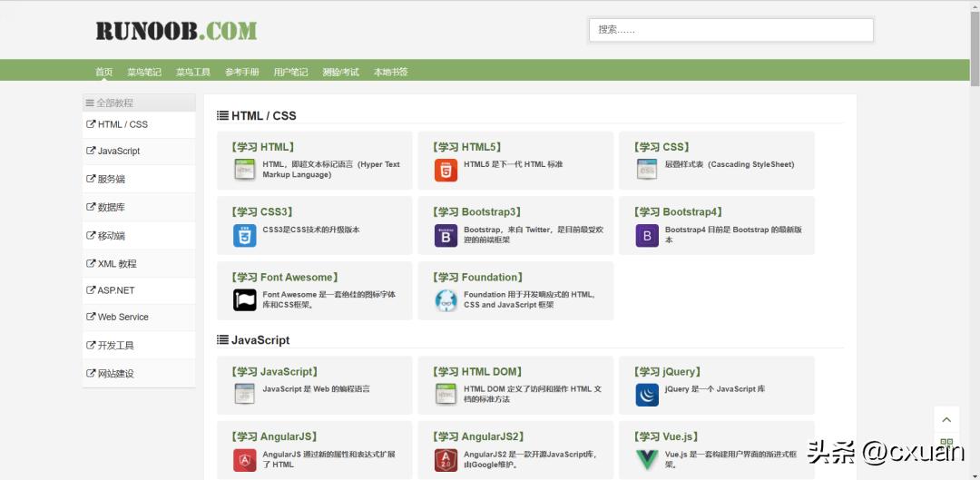The width and height of the screenshot is (980, 480).
Task: Click external-link icon beside HTML / CSS
Action: tap(91, 123)
